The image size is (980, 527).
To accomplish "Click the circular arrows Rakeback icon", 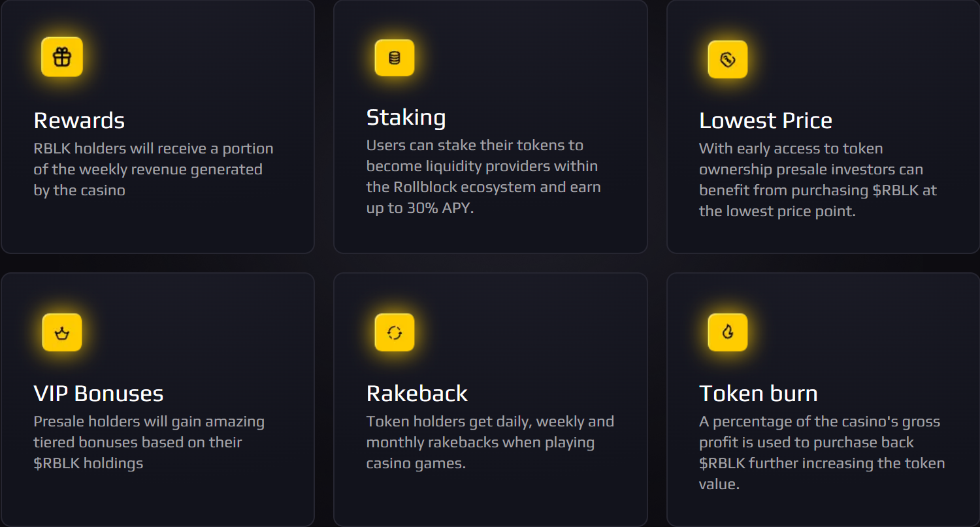I will point(395,332).
